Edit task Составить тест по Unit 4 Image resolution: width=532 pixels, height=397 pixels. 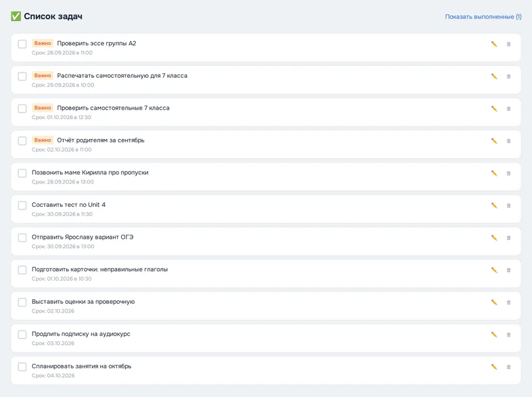[x=494, y=205]
